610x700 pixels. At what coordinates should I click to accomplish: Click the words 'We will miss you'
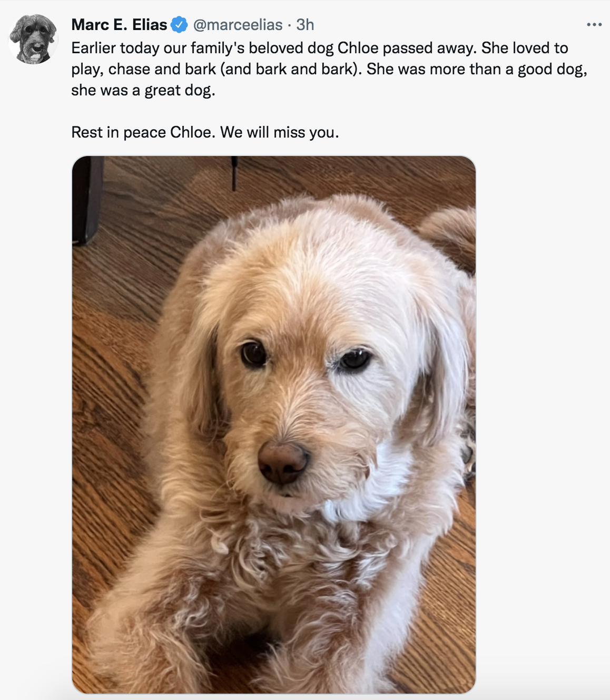coord(279,132)
